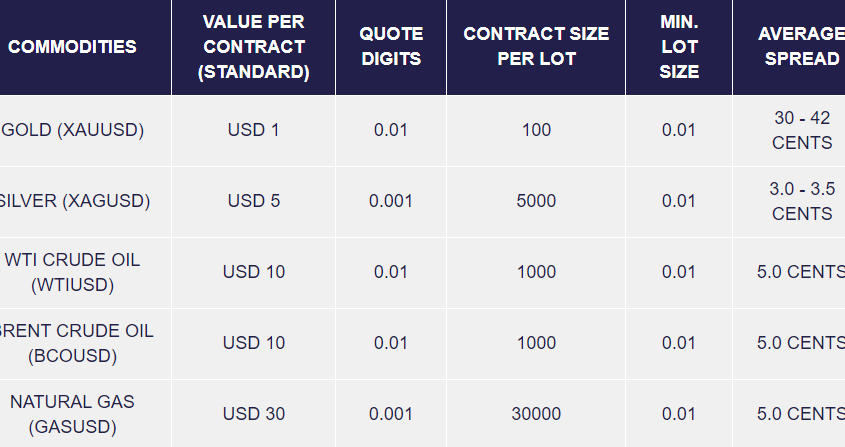Click silver's contract size of 5000

536,201
